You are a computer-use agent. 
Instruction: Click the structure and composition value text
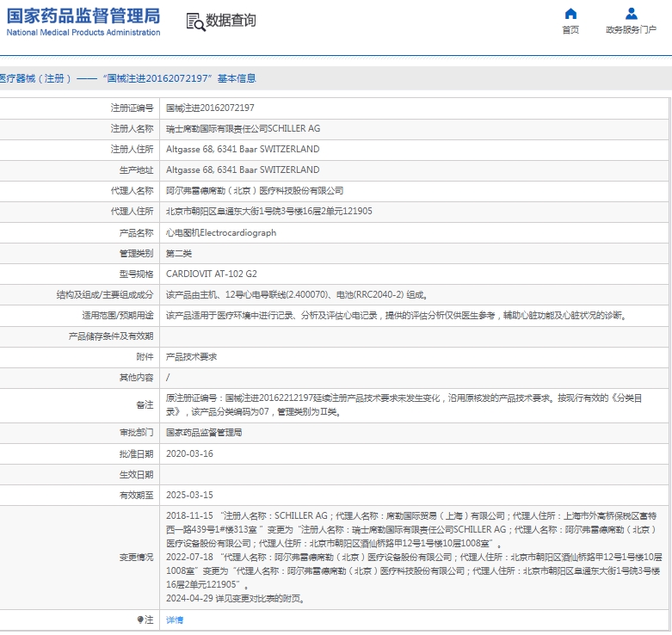coord(297,295)
